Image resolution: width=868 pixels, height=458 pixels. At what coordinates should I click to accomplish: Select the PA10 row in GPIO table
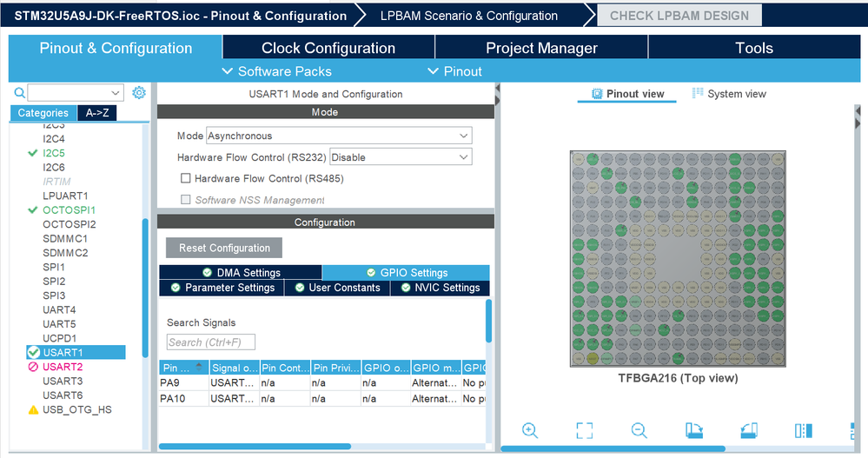pyautogui.click(x=322, y=398)
